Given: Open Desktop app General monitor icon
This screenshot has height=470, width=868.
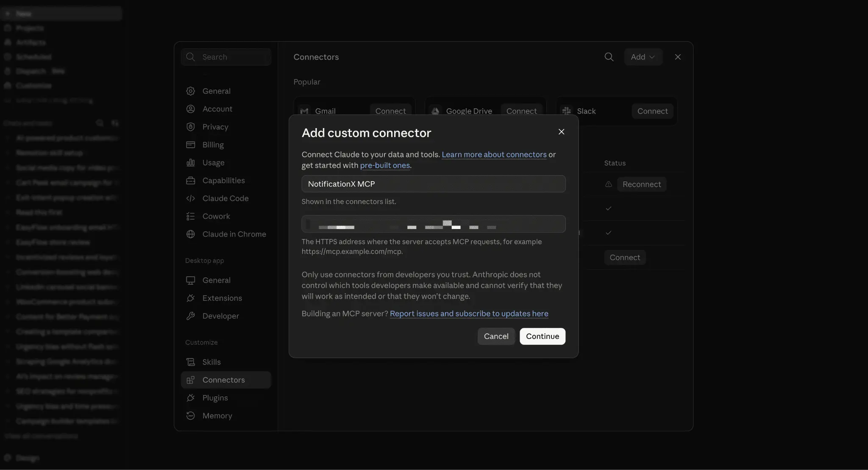Looking at the screenshot, I should [191, 280].
